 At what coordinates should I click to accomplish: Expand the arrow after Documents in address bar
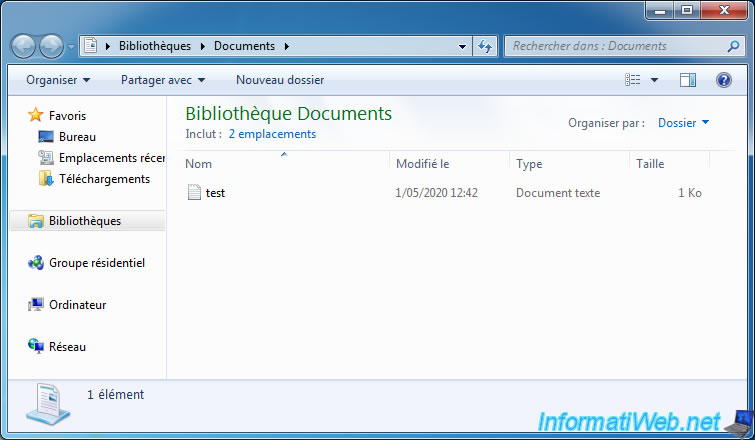[x=287, y=46]
